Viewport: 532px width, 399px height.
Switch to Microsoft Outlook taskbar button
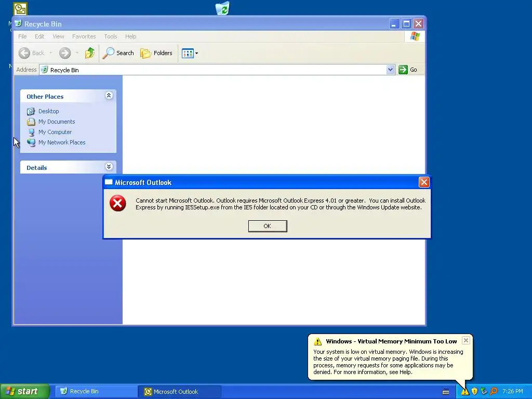click(x=180, y=392)
